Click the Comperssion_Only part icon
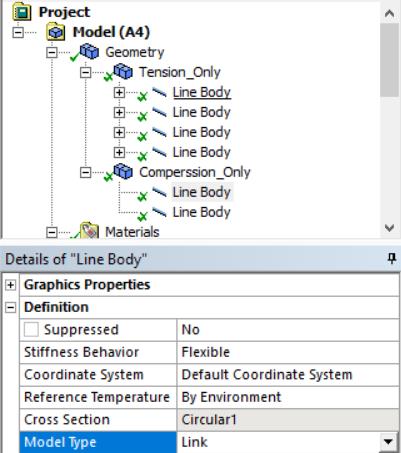The width and height of the screenshot is (401, 453). click(x=123, y=172)
